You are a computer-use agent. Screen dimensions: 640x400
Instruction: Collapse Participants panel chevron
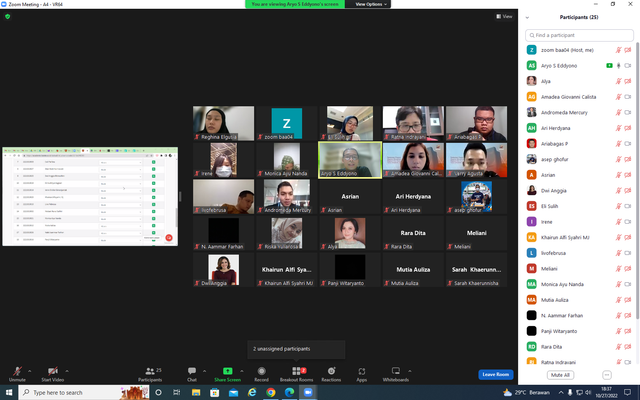[x=527, y=17]
